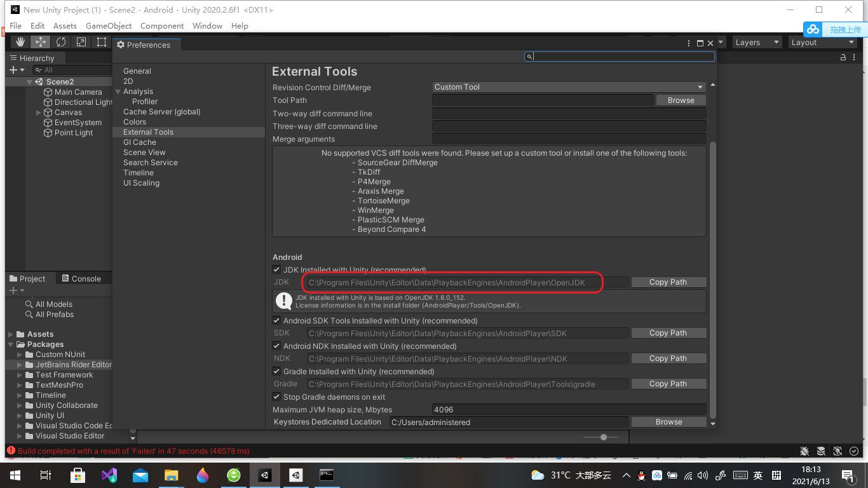Open the Mail app from the taskbar
Screen dimensions: 868x488
coord(140,475)
